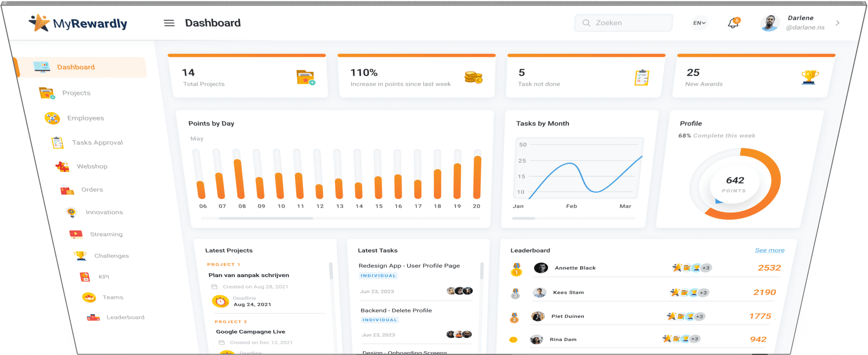Screen dimensions: 868x355
Task: Click the notification bell icon
Action: coord(733,23)
